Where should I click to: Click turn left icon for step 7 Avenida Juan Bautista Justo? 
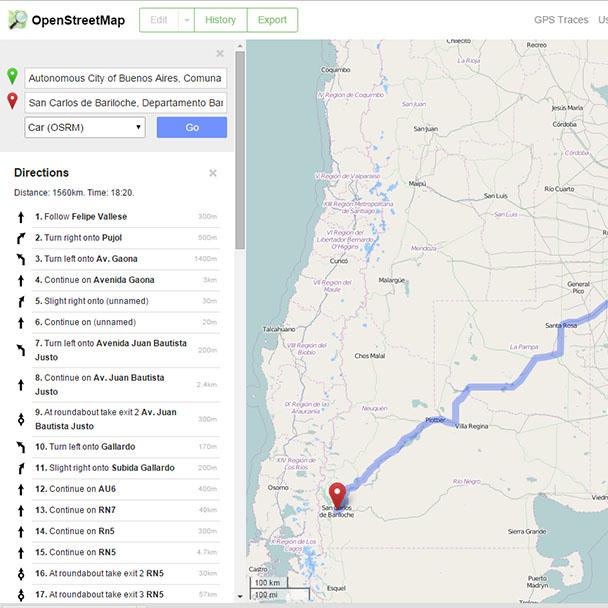coord(21,350)
